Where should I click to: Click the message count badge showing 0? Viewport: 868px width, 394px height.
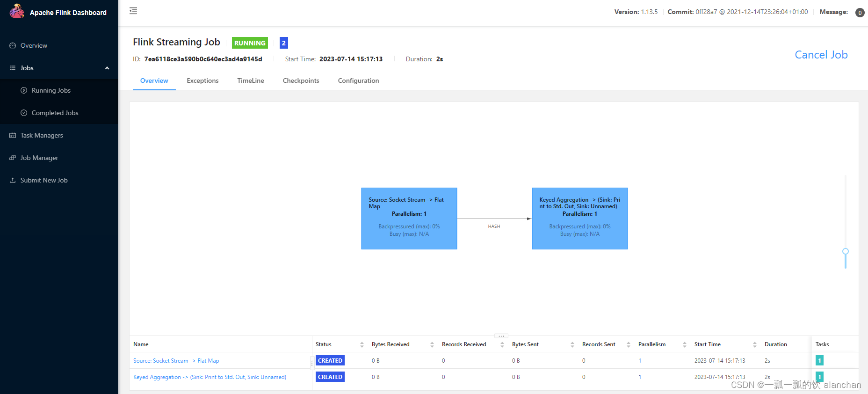[x=860, y=13]
